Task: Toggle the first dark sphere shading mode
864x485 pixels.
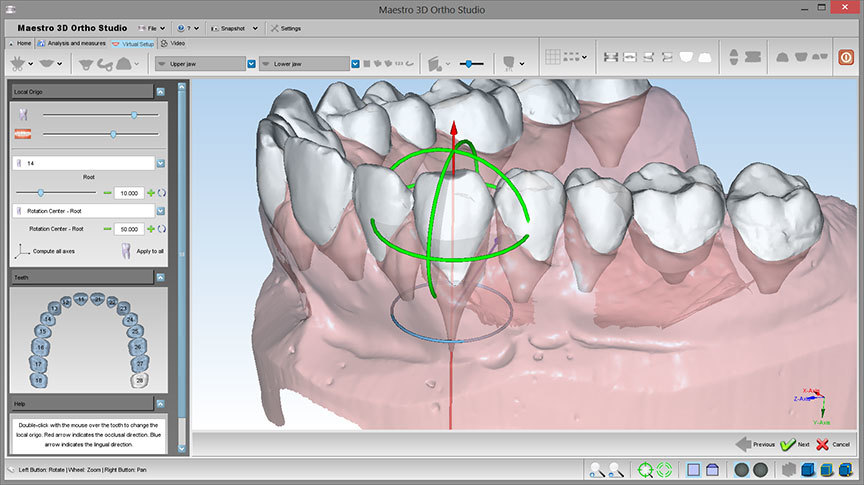Action: (x=742, y=470)
